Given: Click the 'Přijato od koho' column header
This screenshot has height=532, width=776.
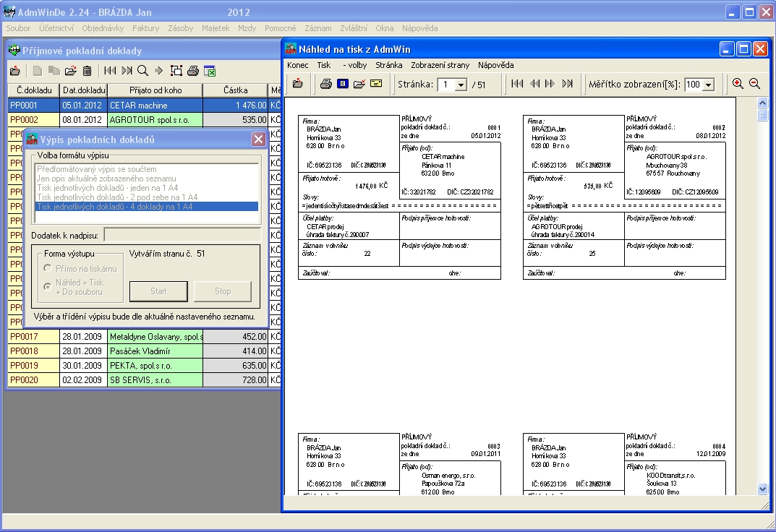Looking at the screenshot, I should [x=155, y=90].
